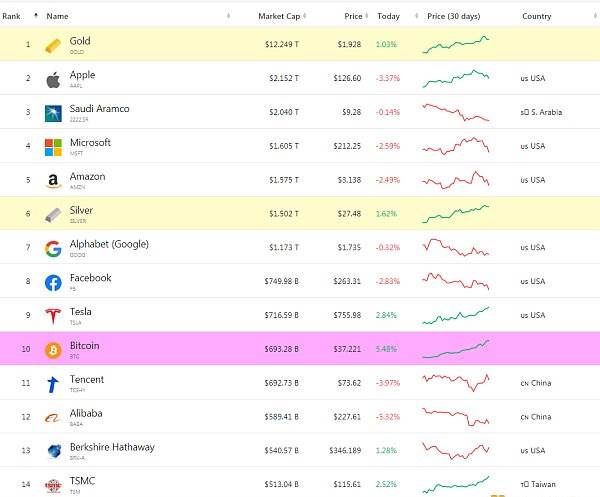Click Facebook market cap $749.98 B
The height and width of the screenshot is (497, 600).
281,281
